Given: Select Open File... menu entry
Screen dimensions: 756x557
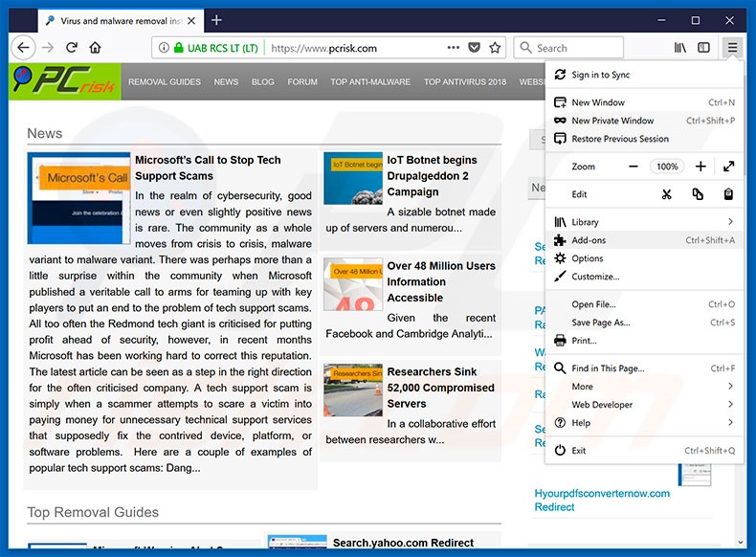Looking at the screenshot, I should [x=644, y=304].
